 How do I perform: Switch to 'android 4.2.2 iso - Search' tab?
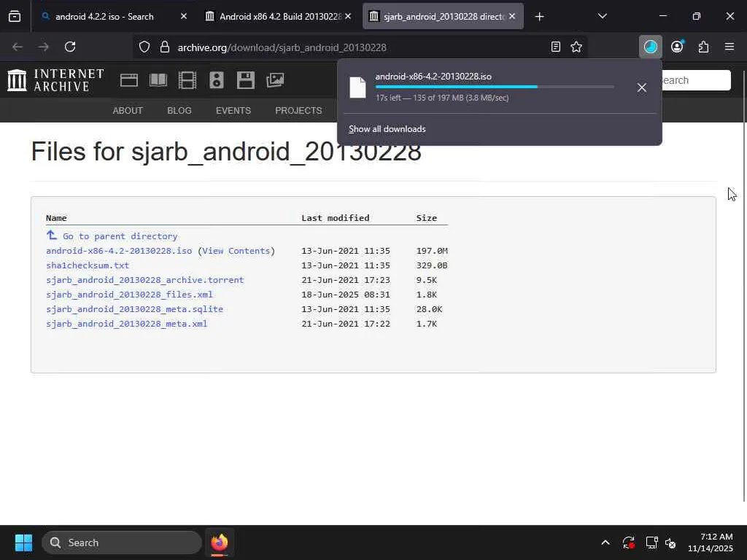pos(104,17)
